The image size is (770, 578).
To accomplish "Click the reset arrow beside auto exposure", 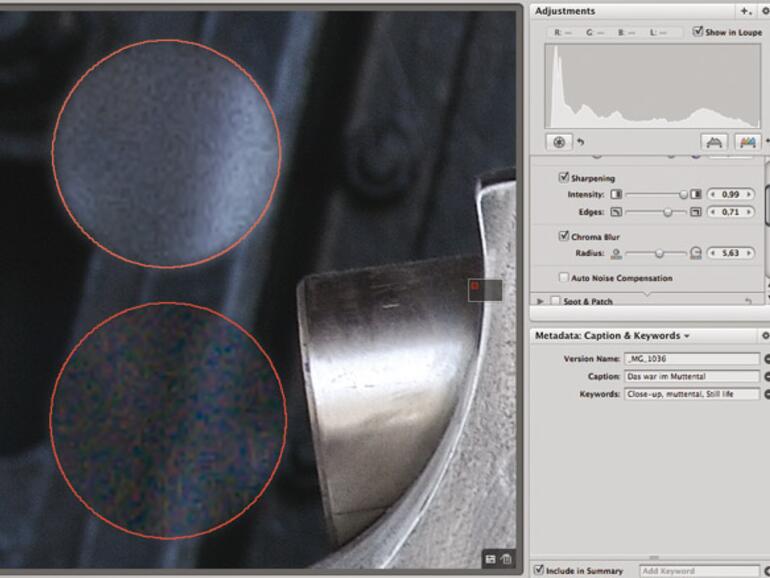I will click(580, 142).
